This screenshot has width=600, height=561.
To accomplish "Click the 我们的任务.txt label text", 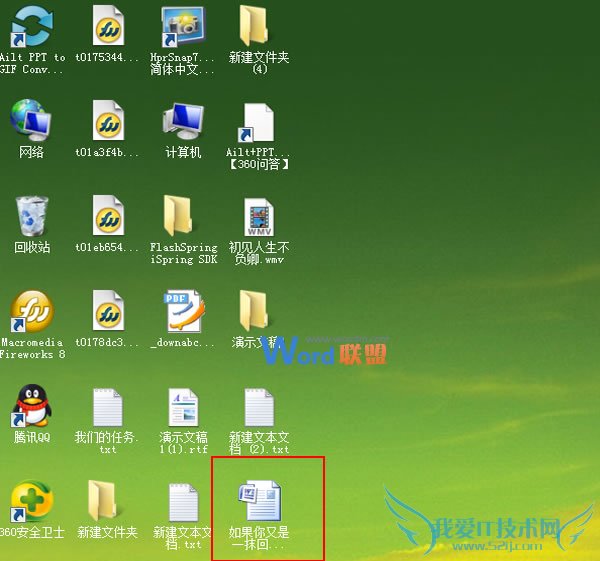I will point(107,443).
